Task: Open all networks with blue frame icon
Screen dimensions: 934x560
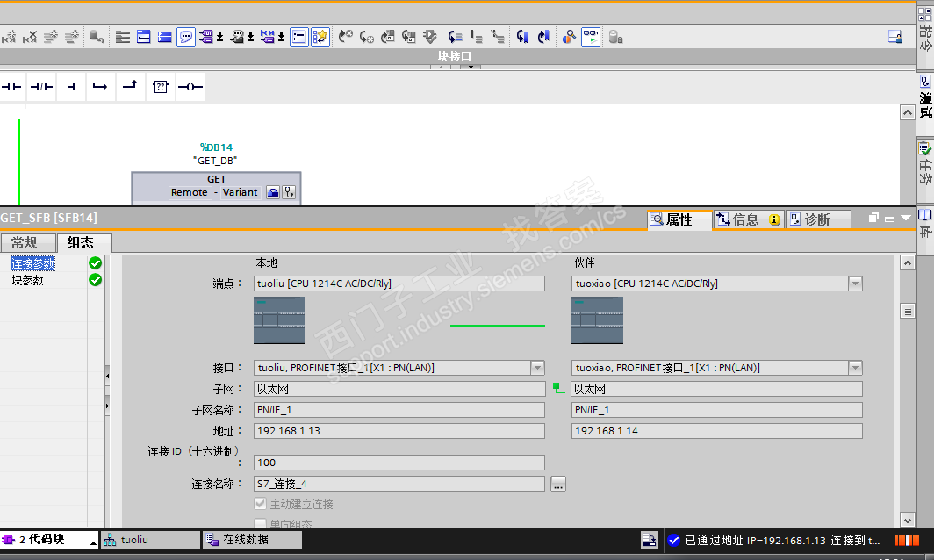Action: (x=144, y=37)
